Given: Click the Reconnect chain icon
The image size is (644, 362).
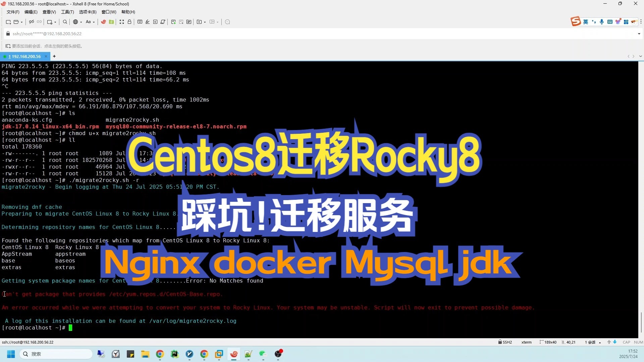Looking at the screenshot, I should tap(39, 22).
